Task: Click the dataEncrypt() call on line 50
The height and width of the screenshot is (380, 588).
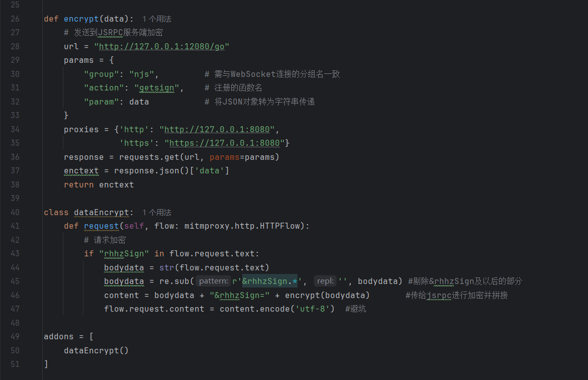Action: click(96, 350)
